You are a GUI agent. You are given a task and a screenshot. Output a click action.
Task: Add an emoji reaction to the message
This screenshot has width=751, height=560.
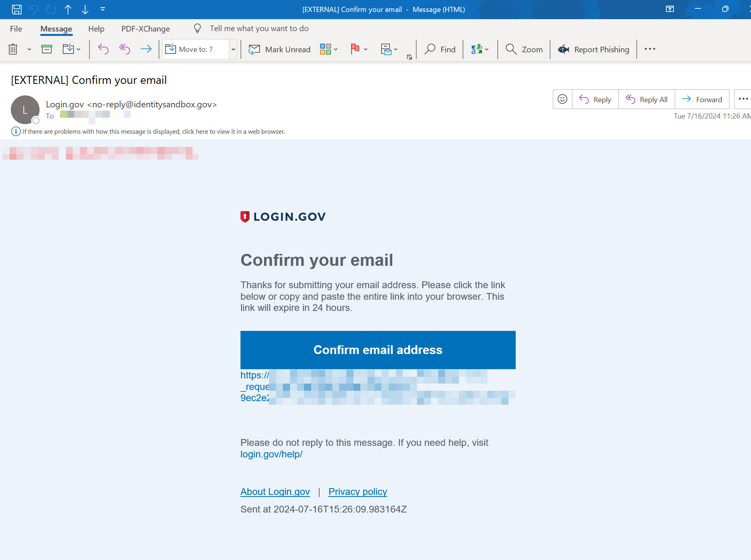(x=562, y=99)
